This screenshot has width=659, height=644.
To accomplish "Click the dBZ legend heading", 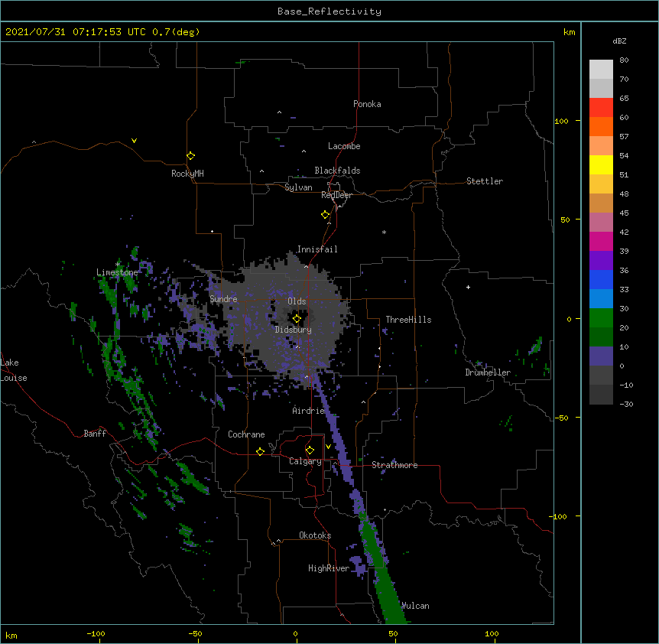I will (x=619, y=41).
